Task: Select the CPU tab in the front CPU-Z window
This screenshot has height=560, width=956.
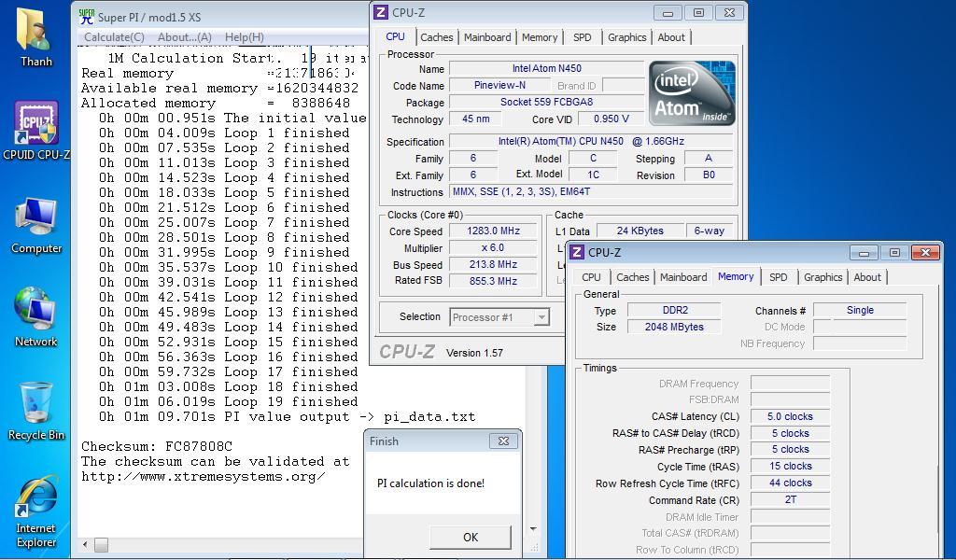Action: [591, 277]
